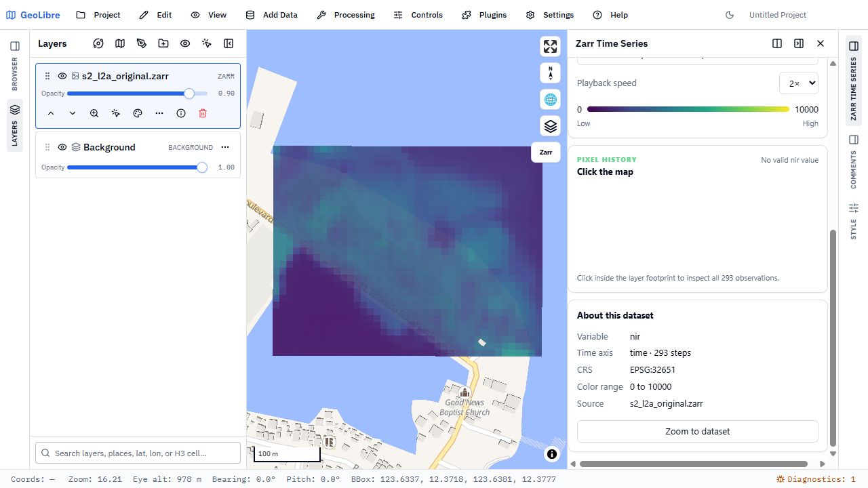
Task: Adjust Background layer opacity slider
Action: point(138,167)
